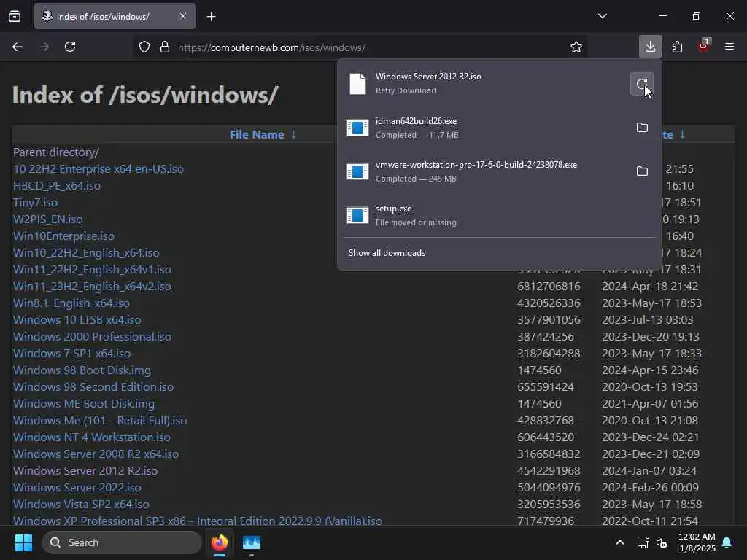Open the monitoring app taskbar icon
The image size is (747, 560).
[x=252, y=542]
